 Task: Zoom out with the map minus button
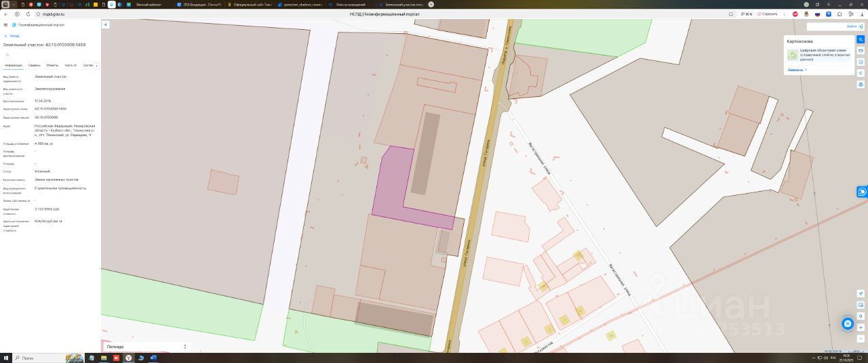861,338
